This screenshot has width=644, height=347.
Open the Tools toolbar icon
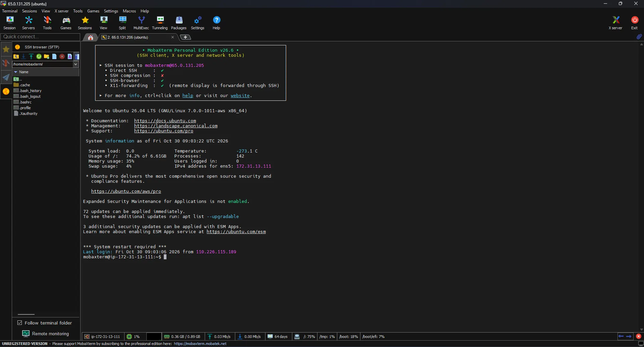click(x=47, y=23)
